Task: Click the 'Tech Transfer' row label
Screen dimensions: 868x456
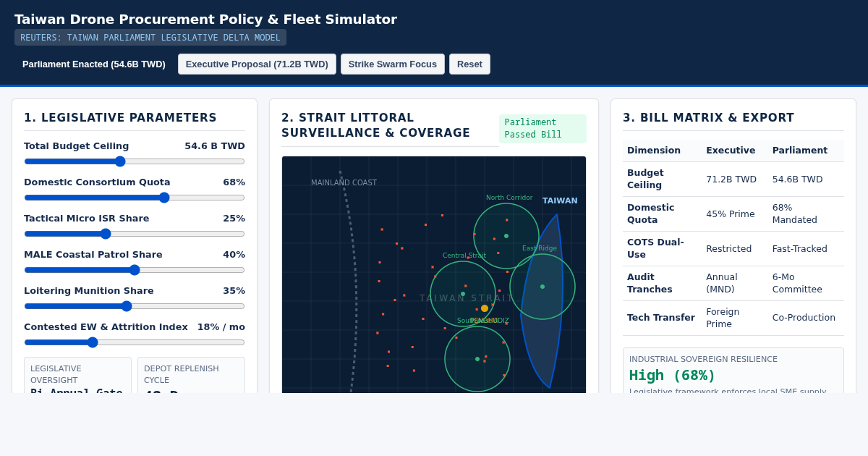Action: [661, 318]
